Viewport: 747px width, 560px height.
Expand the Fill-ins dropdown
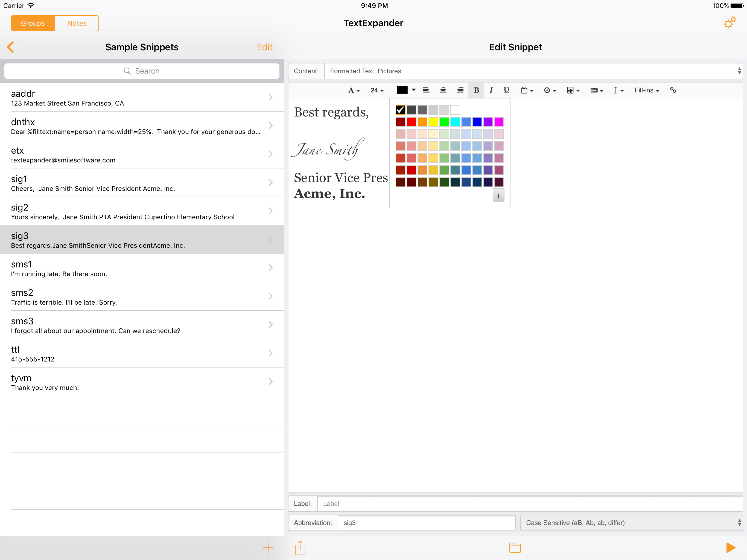[x=646, y=90]
